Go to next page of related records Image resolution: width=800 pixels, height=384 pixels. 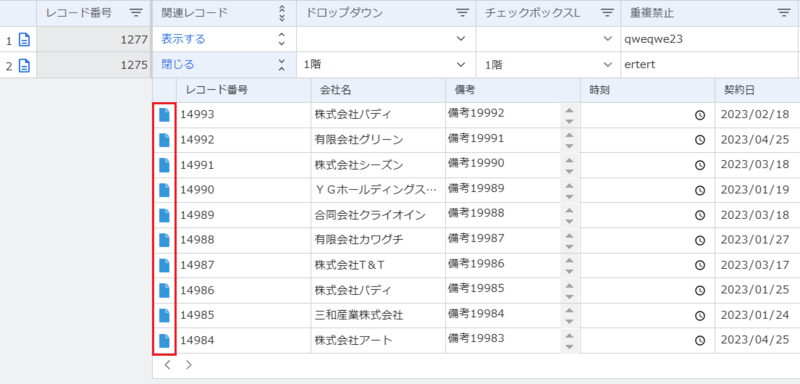pos(189,365)
